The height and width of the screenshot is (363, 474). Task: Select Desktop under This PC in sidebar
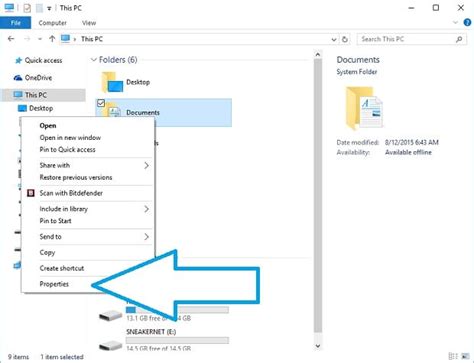click(x=41, y=108)
